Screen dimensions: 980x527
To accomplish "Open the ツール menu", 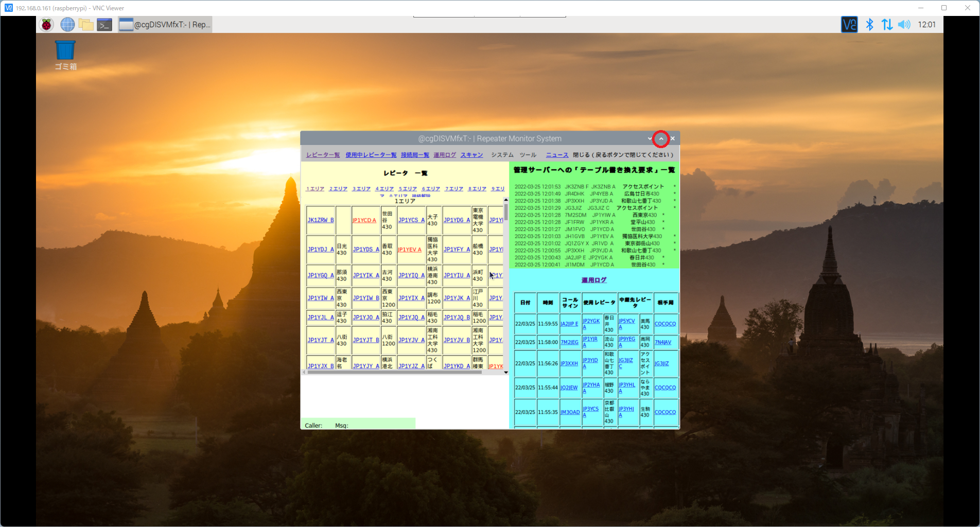I will point(528,155).
